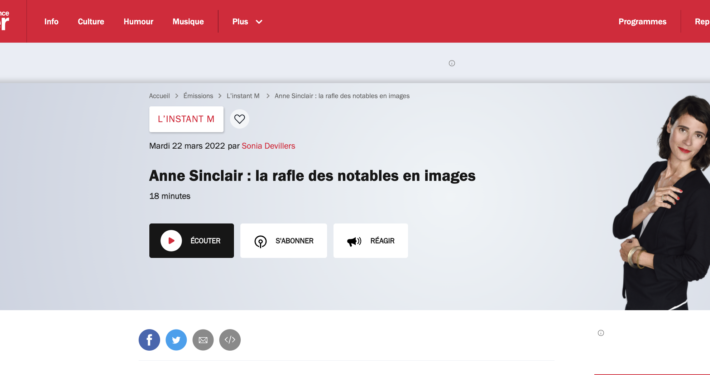Viewport: 710px width, 375px height.
Task: Click the France Inter logo
Action: 5,21
